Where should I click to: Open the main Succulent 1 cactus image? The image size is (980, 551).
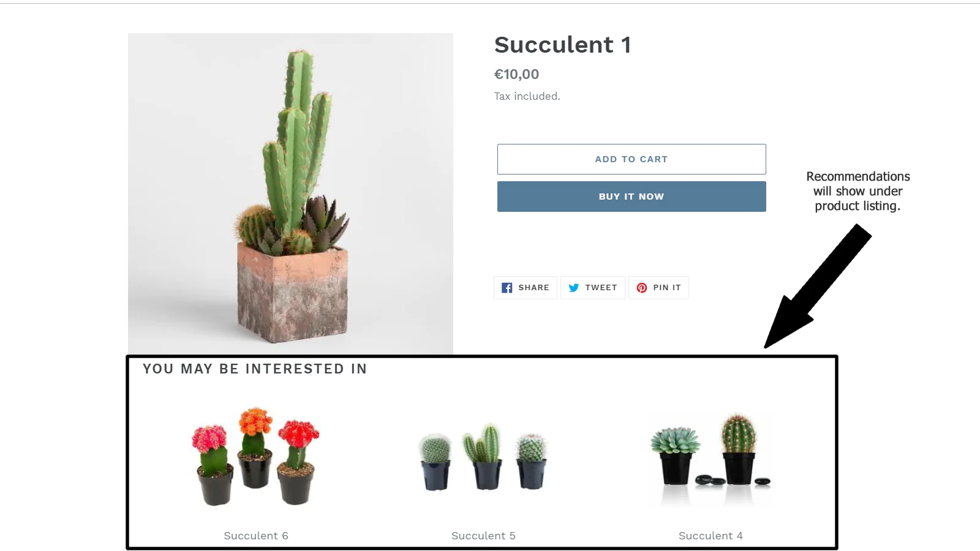(x=290, y=194)
